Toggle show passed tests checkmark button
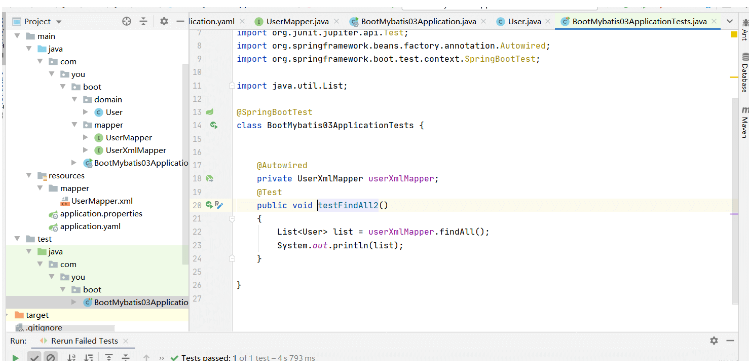The width and height of the screenshot is (753, 361). (x=34, y=358)
